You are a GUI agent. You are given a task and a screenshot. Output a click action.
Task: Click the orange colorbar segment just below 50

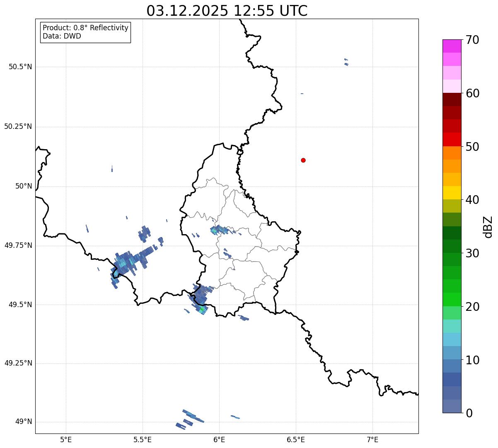tap(452, 153)
